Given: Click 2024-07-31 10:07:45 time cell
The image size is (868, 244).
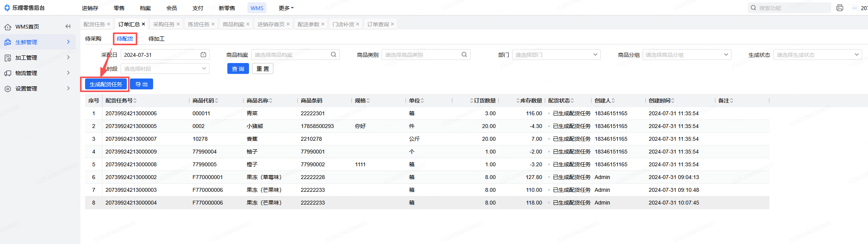Looking at the screenshot, I should (674, 203).
